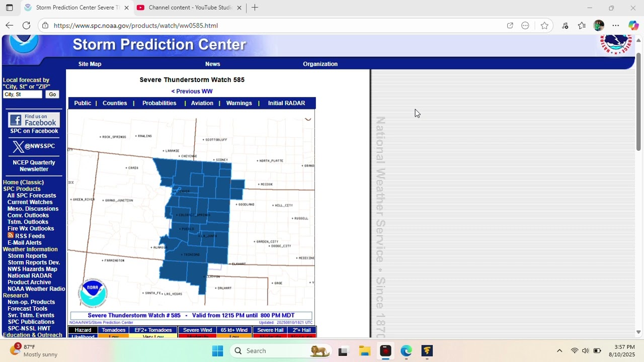Screen dimensions: 644x362
Task: Click the Go button for local forecast
Action: [x=52, y=95]
